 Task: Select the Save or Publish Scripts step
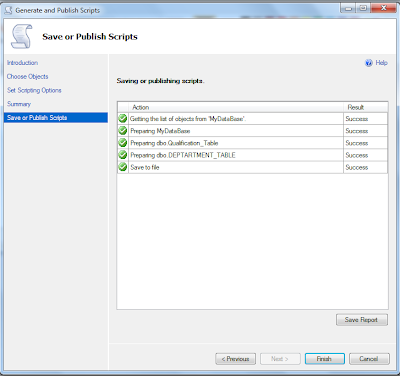[56, 118]
